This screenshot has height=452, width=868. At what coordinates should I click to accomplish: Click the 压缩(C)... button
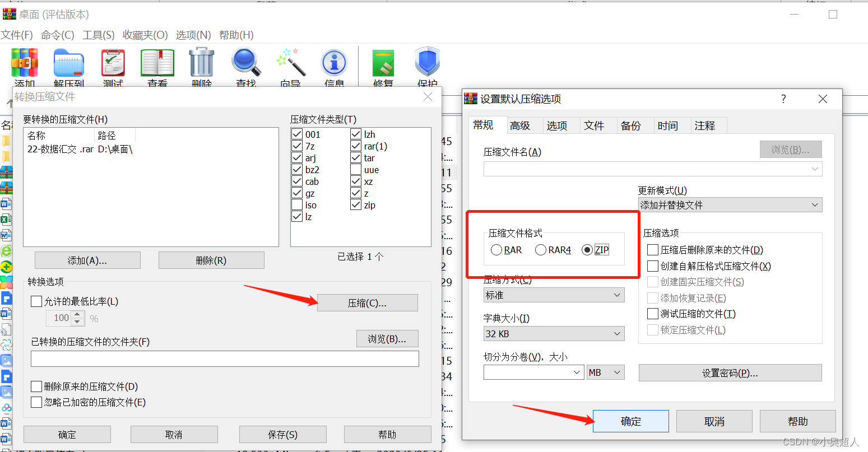368,303
